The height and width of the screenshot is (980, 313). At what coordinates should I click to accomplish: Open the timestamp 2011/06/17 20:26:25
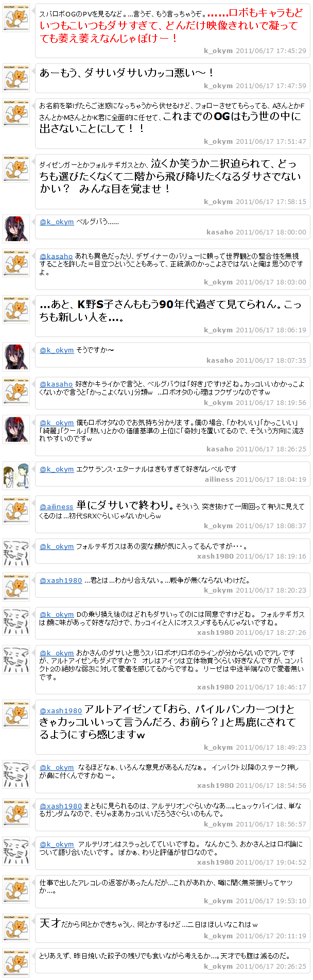point(271,966)
